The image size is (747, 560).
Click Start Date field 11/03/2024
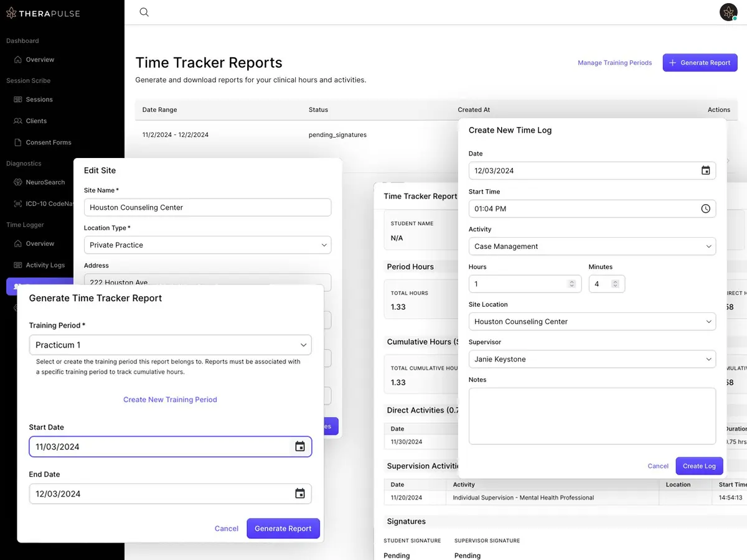pos(170,447)
